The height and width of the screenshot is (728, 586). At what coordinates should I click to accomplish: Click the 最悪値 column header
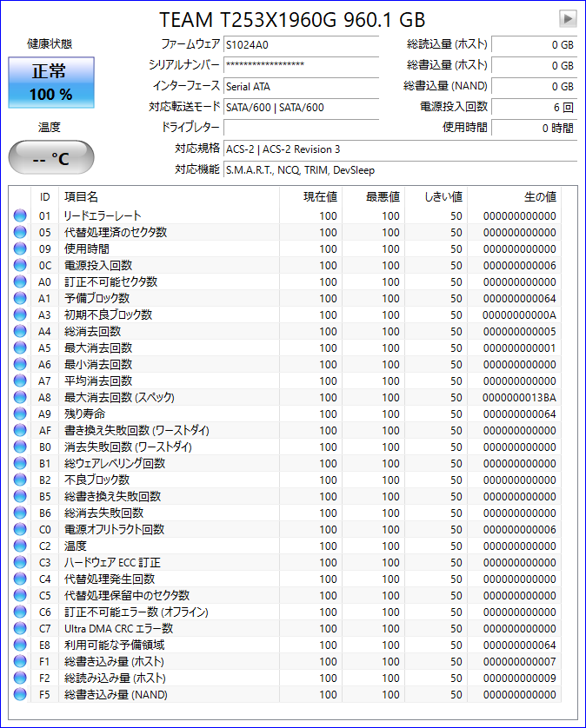click(x=374, y=197)
